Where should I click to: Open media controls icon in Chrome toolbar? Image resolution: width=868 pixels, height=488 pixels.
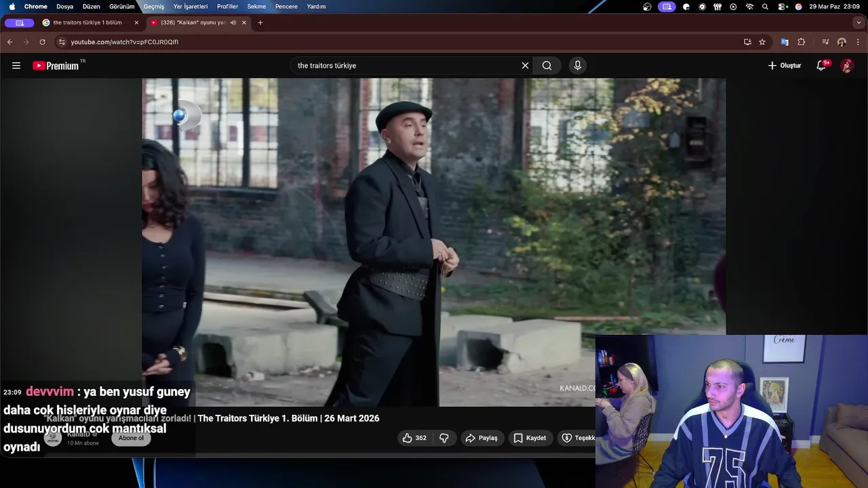coord(825,42)
